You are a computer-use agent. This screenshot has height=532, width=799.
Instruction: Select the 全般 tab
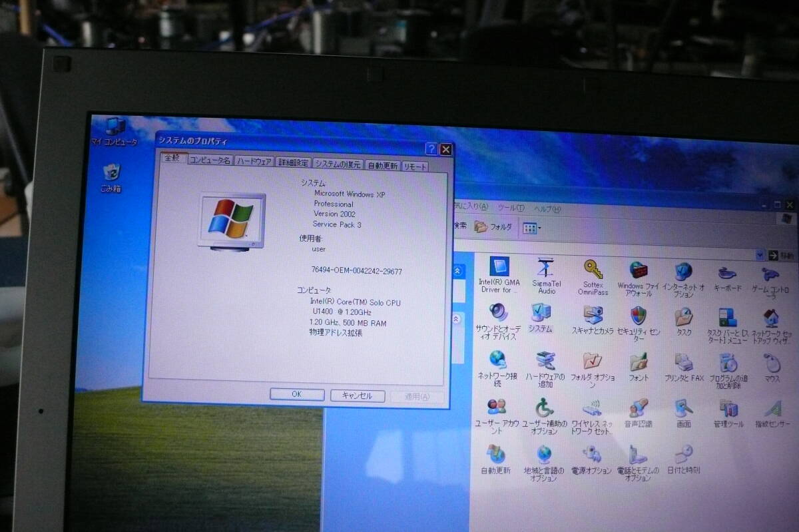pos(172,158)
